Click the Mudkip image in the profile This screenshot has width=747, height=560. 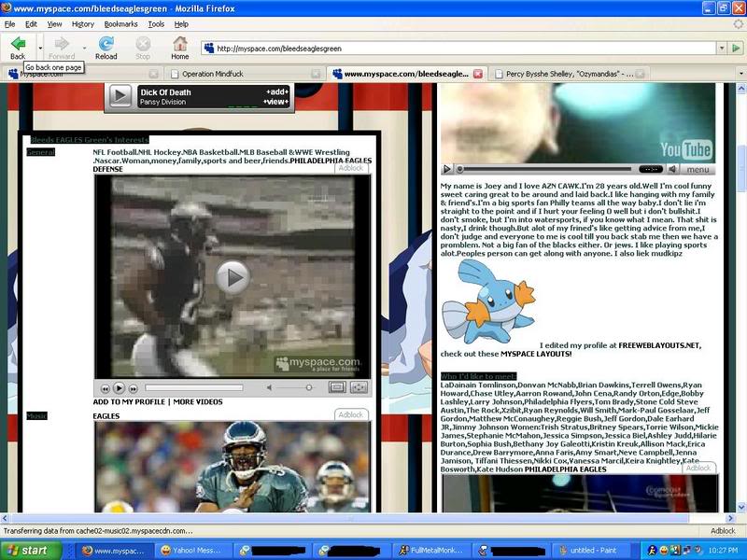488,301
